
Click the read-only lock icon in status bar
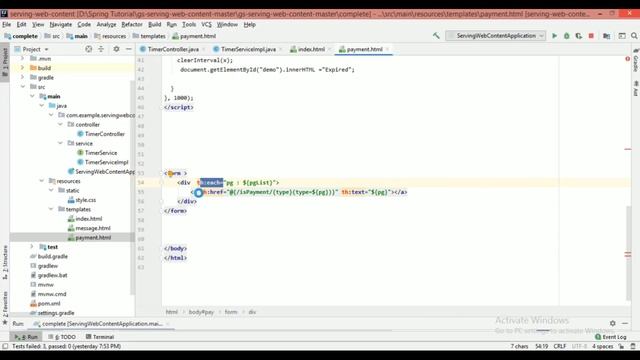pos(621,346)
